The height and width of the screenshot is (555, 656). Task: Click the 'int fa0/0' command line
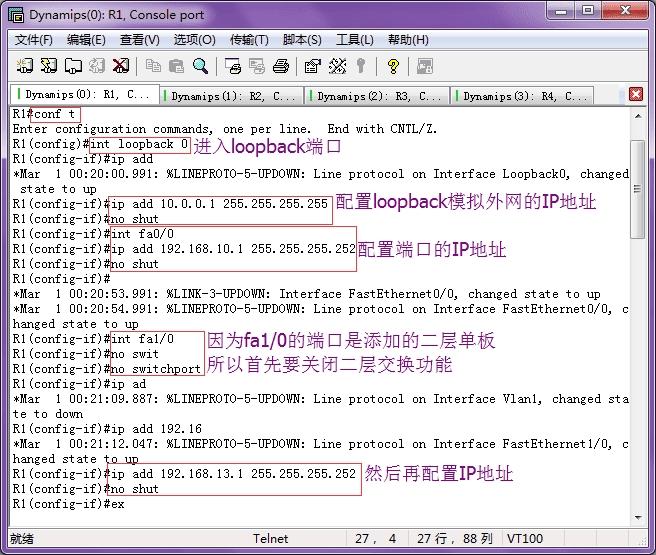pos(142,234)
